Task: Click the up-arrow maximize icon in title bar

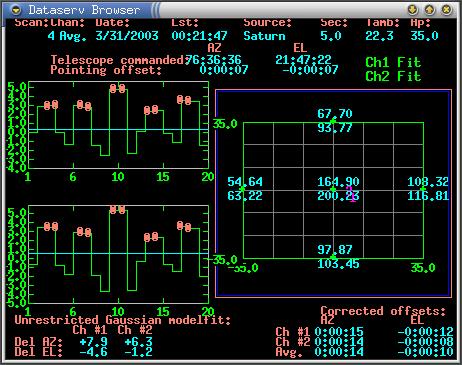Action: click(x=430, y=10)
